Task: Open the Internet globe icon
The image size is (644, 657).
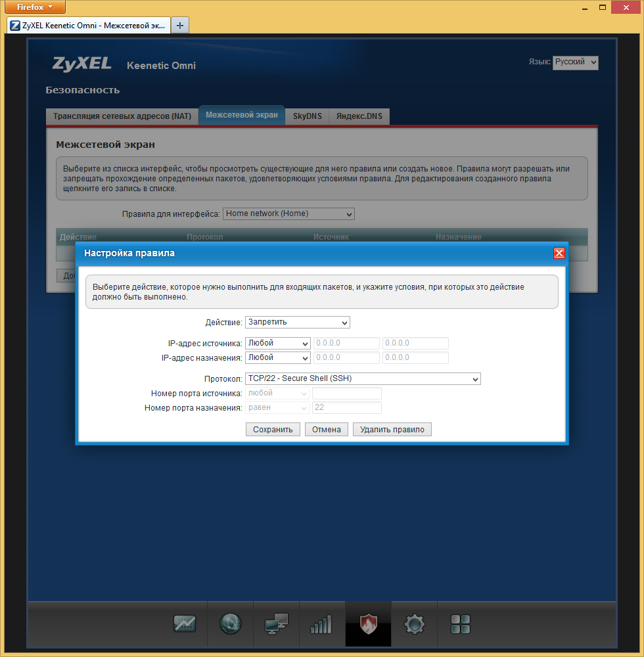Action: click(230, 624)
